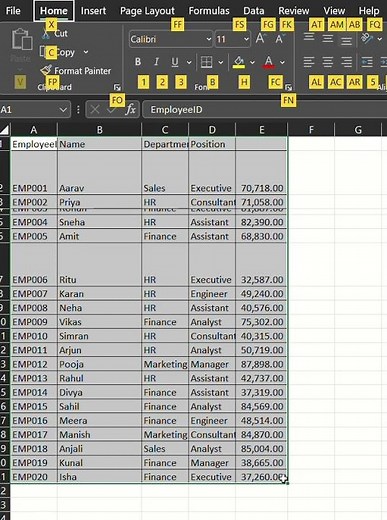Screen dimensions: 387x520
Task: Toggle Underline formatting
Action: (174, 62)
